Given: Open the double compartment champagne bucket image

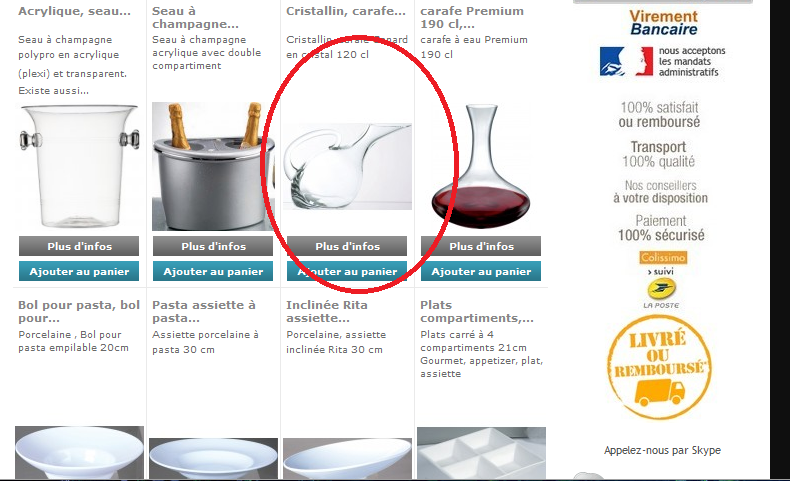Looking at the screenshot, I should click(x=213, y=166).
